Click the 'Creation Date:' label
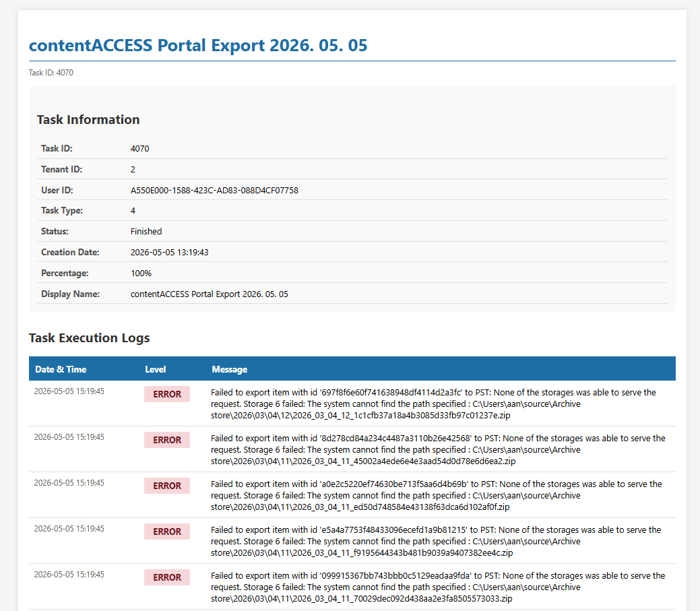 (x=70, y=253)
